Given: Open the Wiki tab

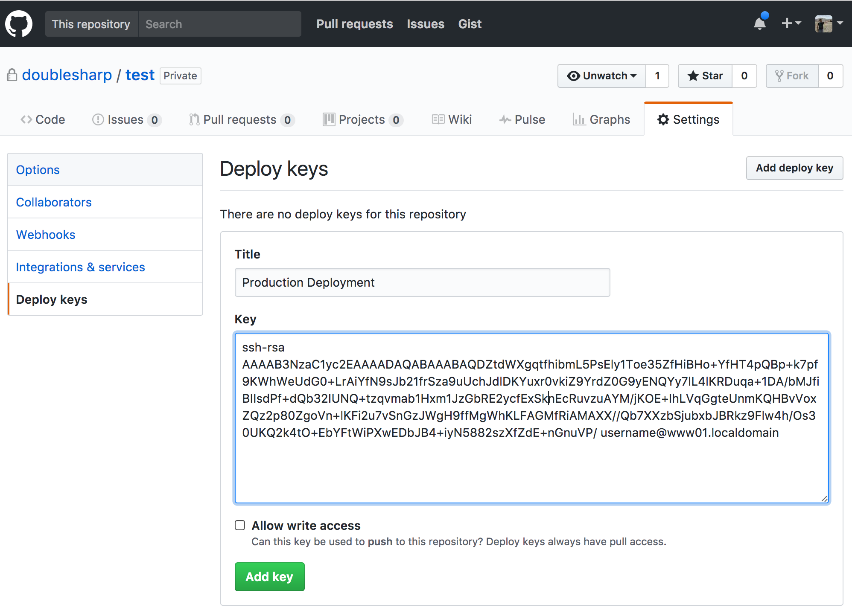Looking at the screenshot, I should coord(452,119).
